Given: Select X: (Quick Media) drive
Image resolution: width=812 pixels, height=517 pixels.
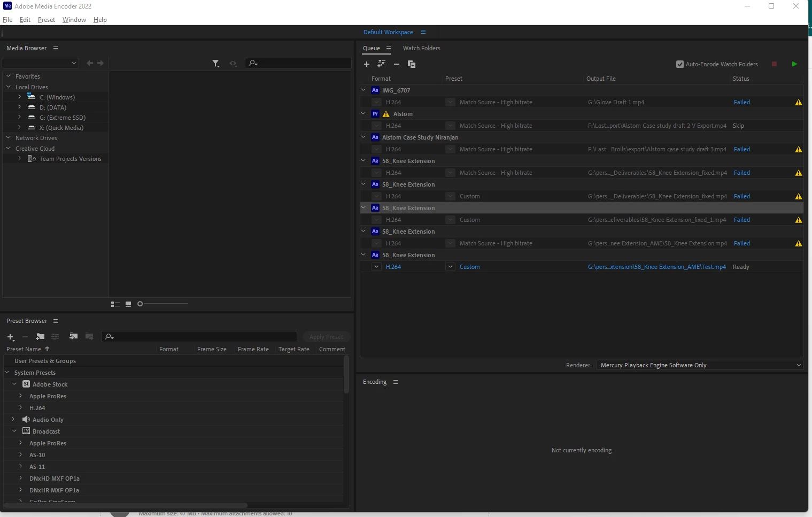Looking at the screenshot, I should point(61,128).
